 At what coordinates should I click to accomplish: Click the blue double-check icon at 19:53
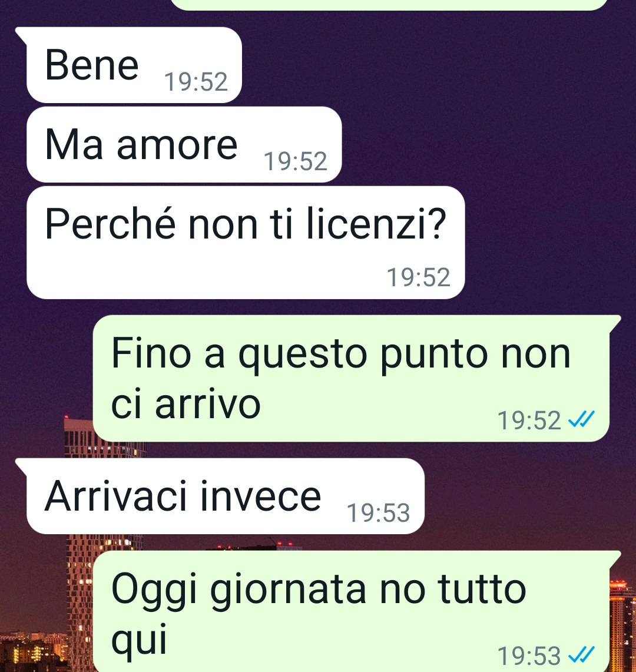(x=582, y=654)
